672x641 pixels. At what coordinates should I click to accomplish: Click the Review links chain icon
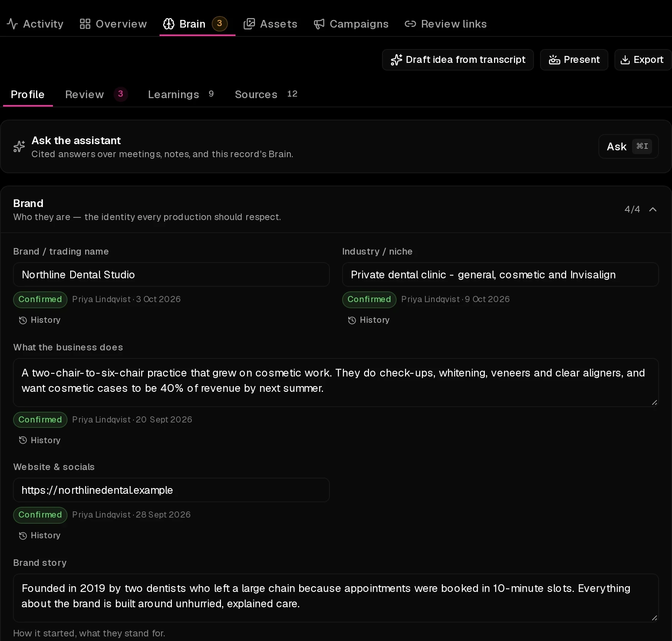[410, 24]
